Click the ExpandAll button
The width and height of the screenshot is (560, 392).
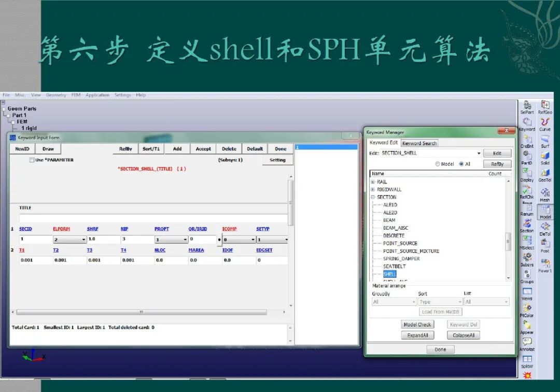point(417,335)
